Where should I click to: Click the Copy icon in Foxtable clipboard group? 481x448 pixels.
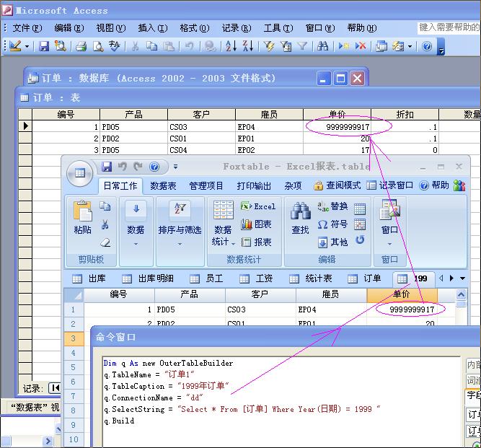(105, 206)
